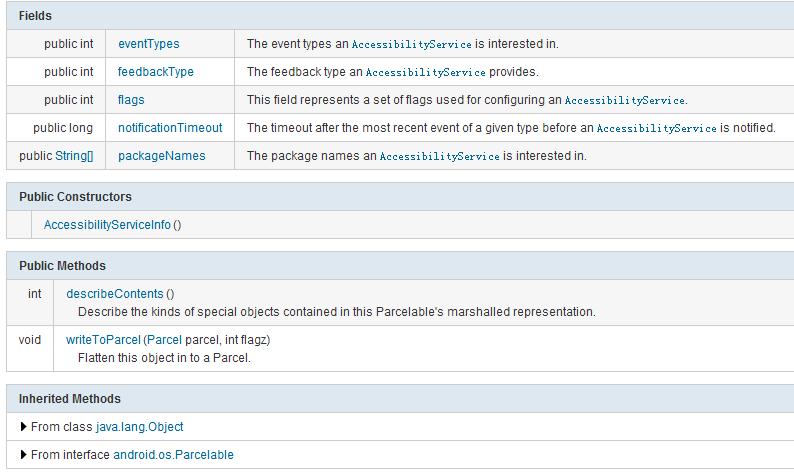Click AccessibilityService link in notificationTimeout description
This screenshot has height=476, width=794.
pos(656,128)
